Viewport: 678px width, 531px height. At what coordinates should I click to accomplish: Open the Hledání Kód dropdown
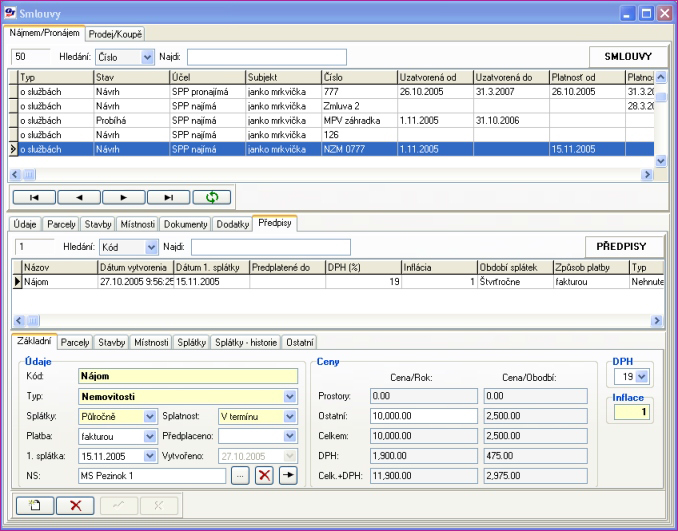[151, 247]
